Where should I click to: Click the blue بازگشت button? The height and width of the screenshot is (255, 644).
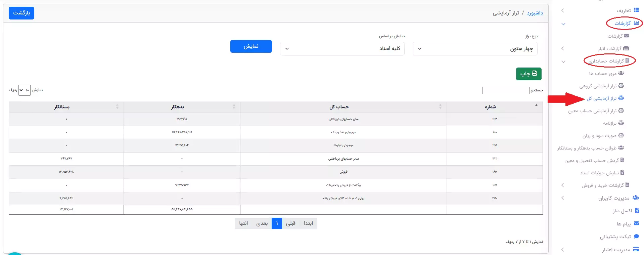21,13
